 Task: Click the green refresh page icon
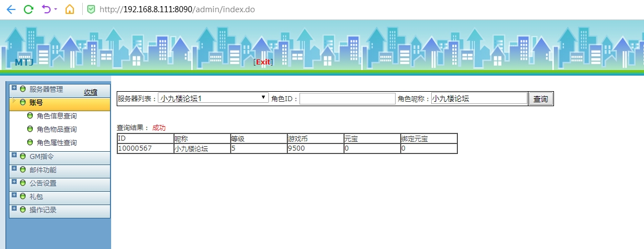28,9
